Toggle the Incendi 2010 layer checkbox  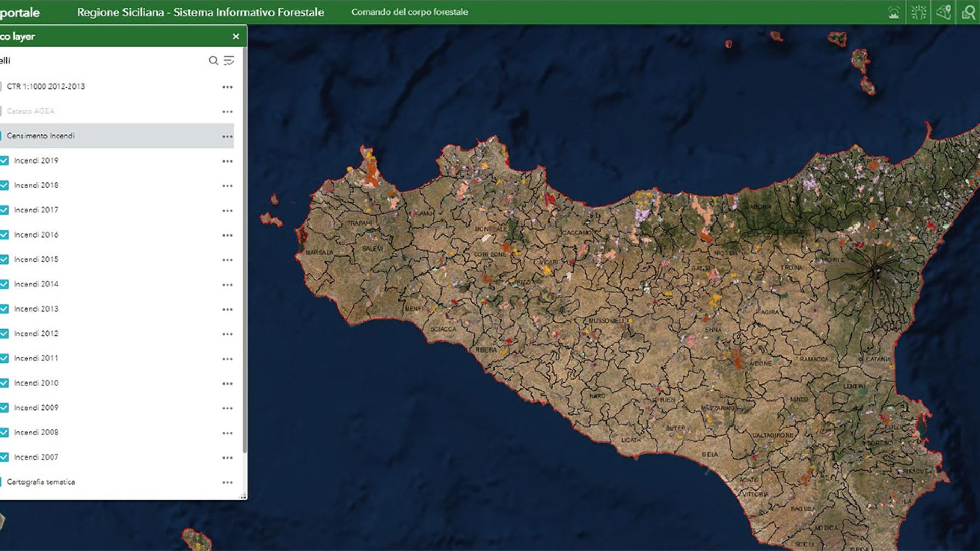point(4,383)
